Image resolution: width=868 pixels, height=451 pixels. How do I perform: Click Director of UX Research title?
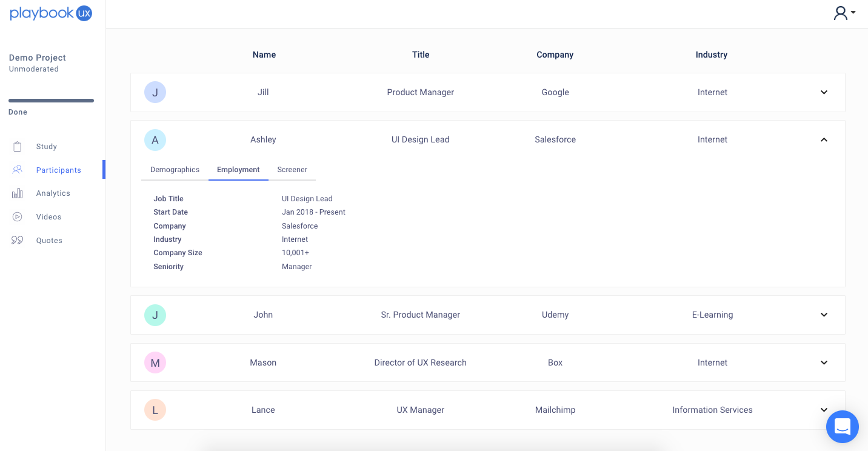tap(421, 362)
